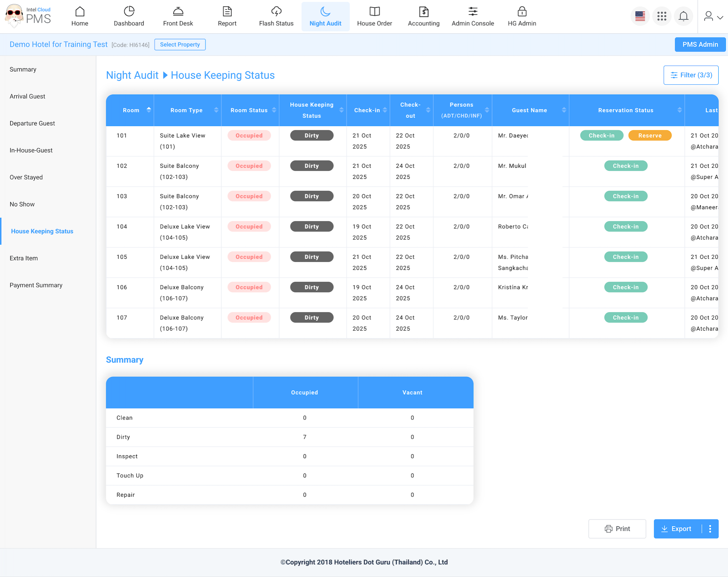Image resolution: width=728 pixels, height=577 pixels.
Task: Open the Filter (3/3) panel
Action: (691, 75)
